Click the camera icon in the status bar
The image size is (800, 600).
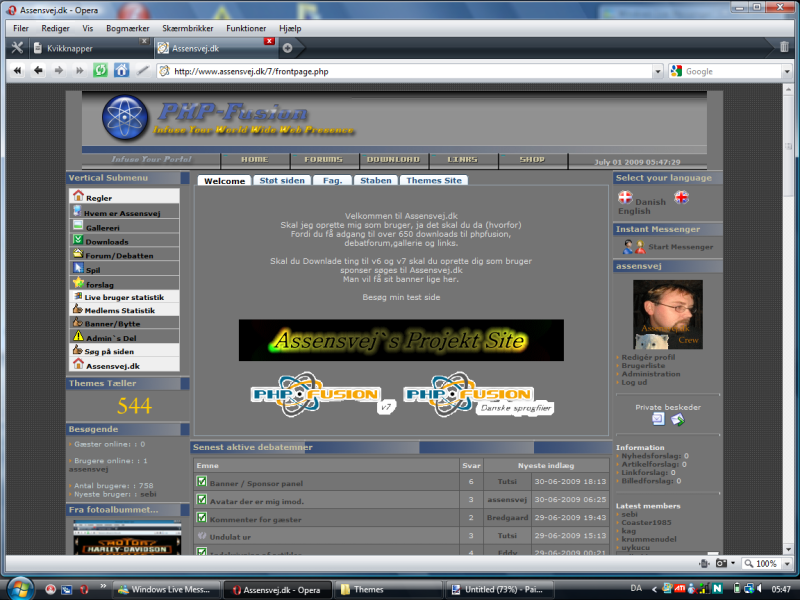[721, 563]
